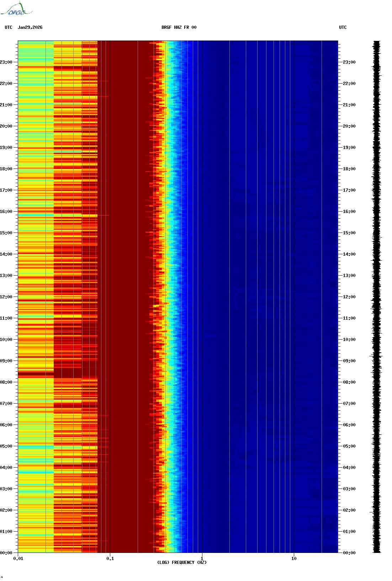
Task: Click the 18:00 time label on right axis
Action: coord(349,169)
